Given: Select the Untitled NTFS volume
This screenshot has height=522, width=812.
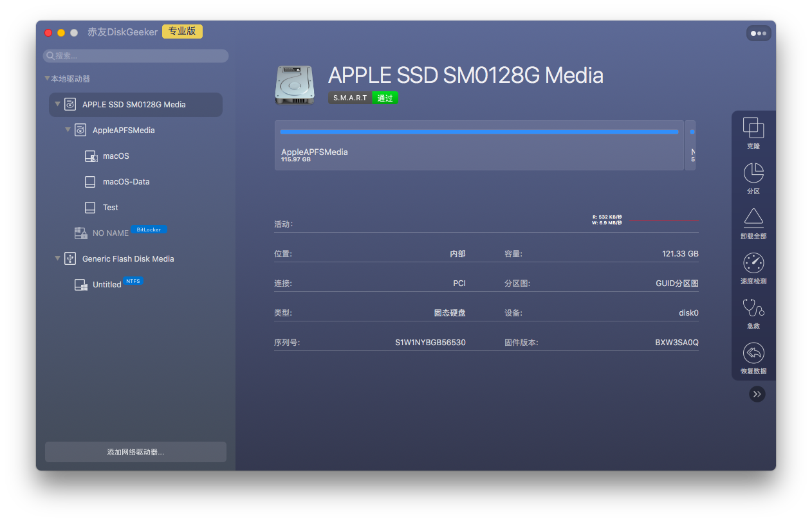Looking at the screenshot, I should [x=106, y=285].
